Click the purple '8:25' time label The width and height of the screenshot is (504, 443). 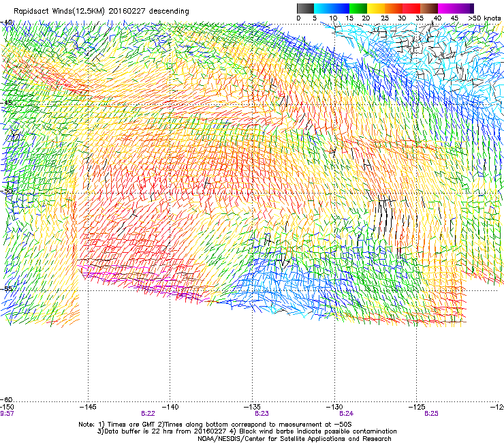click(431, 414)
